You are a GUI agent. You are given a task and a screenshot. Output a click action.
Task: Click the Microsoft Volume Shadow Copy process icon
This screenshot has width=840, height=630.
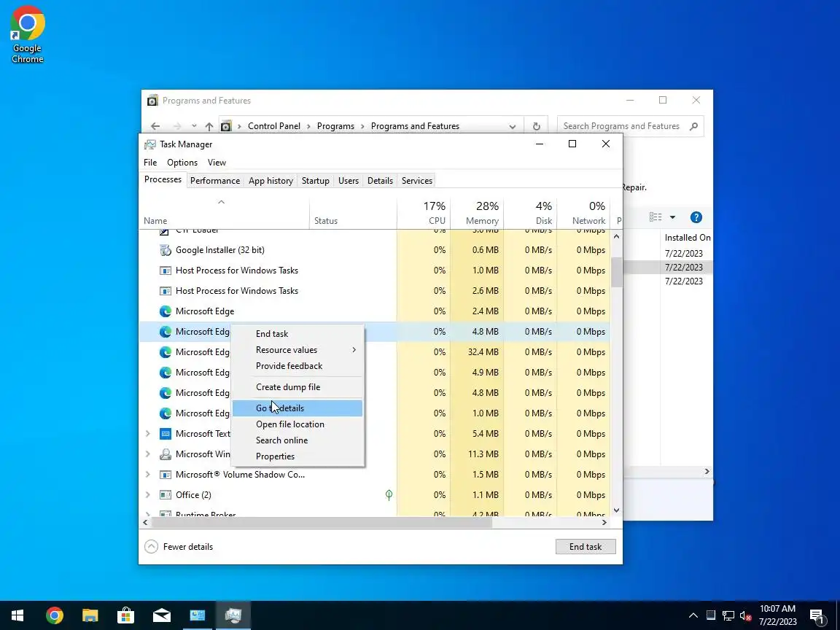click(x=166, y=475)
